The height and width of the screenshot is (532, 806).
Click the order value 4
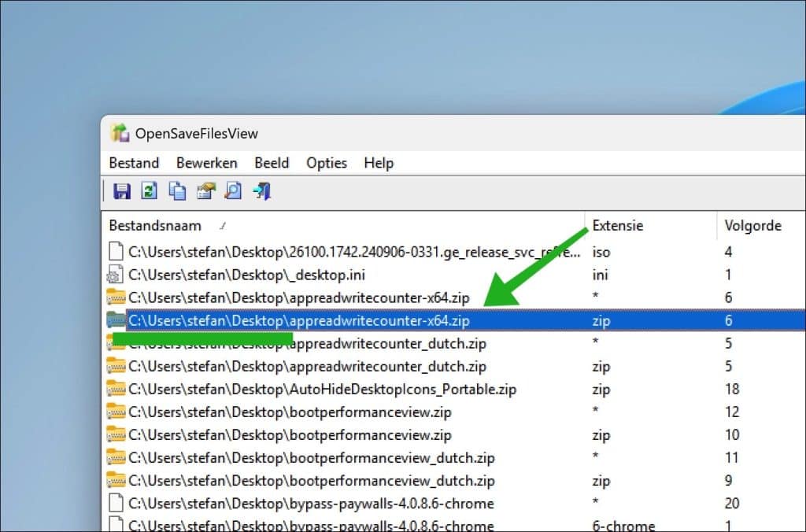tap(728, 252)
